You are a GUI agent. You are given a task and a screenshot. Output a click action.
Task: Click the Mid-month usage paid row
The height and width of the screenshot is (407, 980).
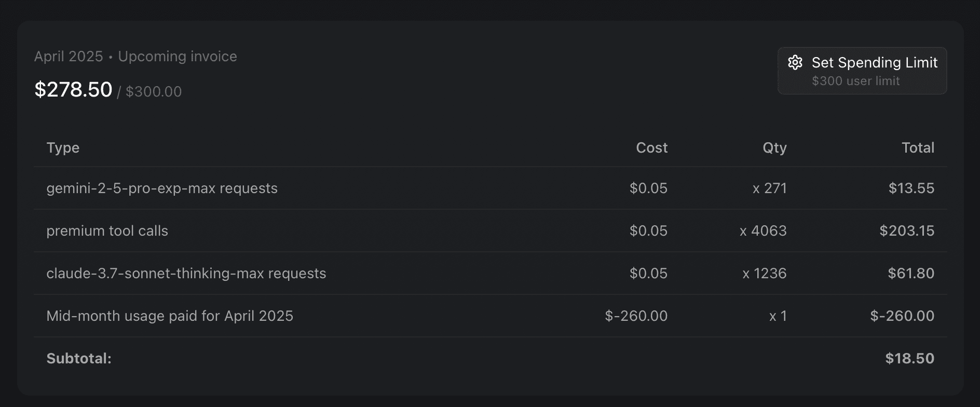coord(170,316)
